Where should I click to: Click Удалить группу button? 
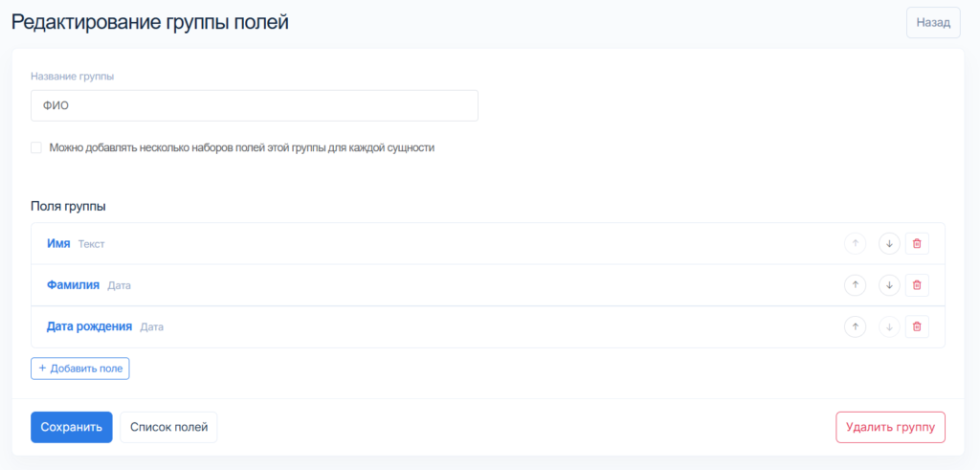pyautogui.click(x=890, y=428)
